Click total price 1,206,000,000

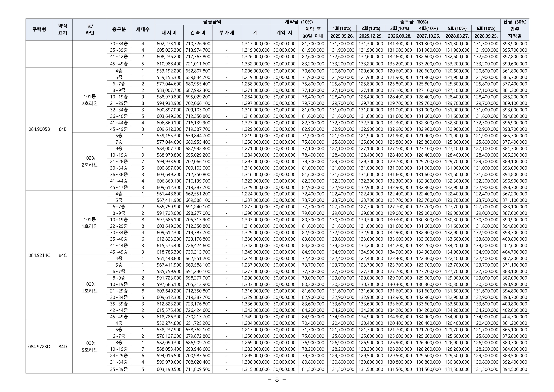tap(255, 71)
